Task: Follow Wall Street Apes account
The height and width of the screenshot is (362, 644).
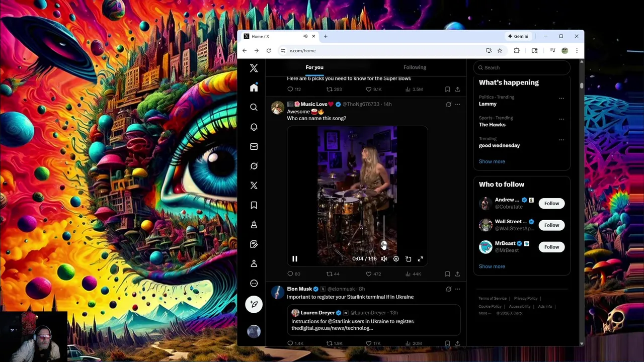Action: point(551,225)
